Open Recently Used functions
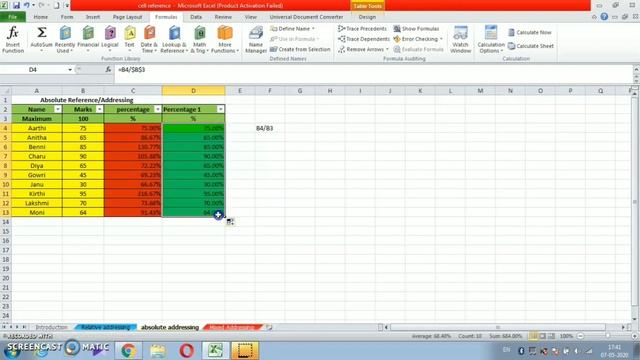The image size is (640, 360). tap(65, 40)
